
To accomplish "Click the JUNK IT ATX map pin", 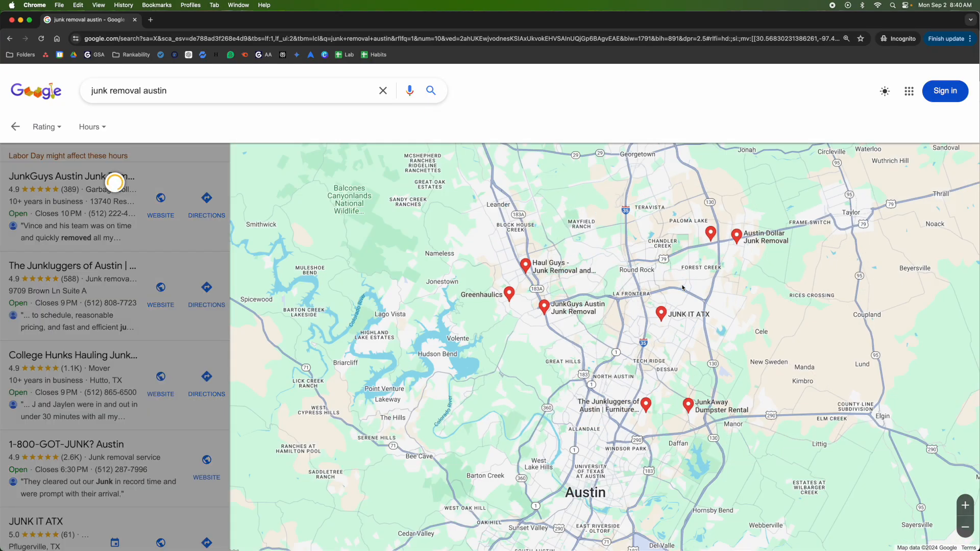I will [x=661, y=312].
